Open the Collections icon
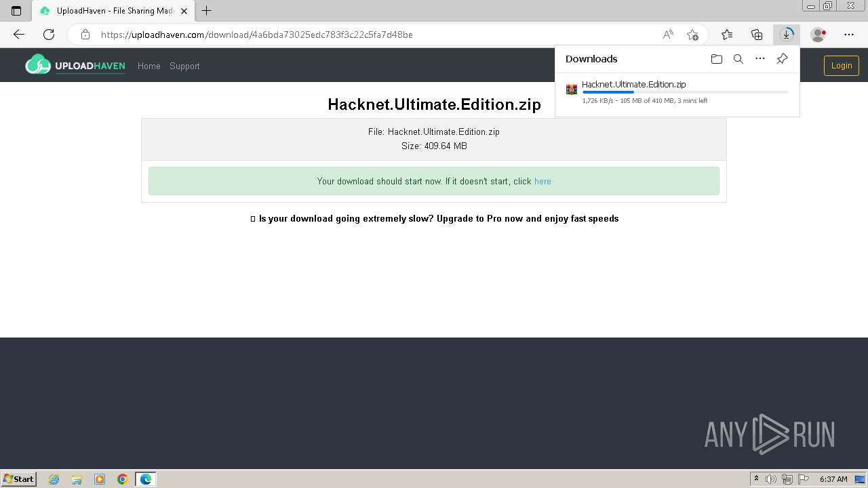 coord(757,35)
